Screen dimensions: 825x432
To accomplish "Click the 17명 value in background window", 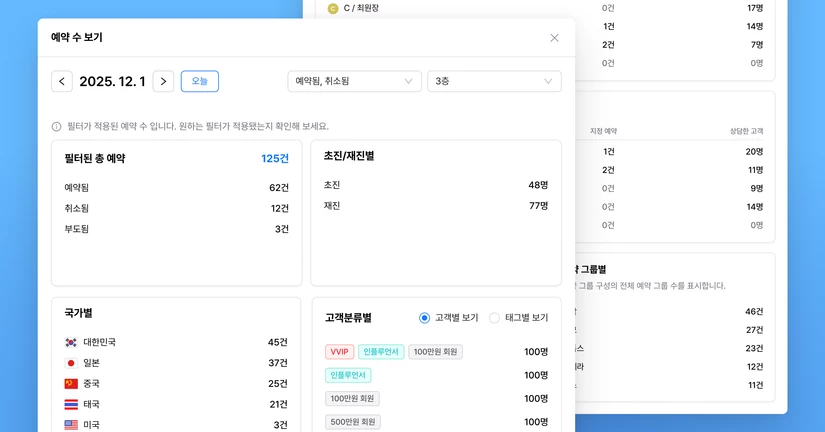I will pos(755,8).
